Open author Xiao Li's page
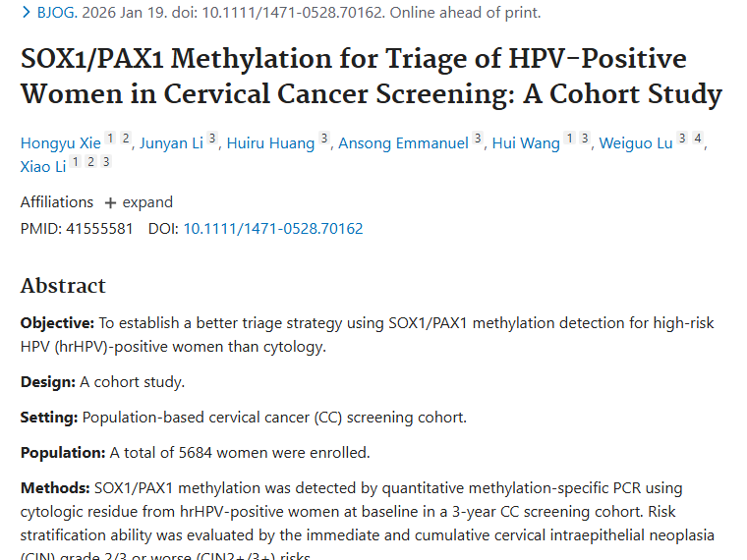Viewport: 747px width, 560px height. pos(43,167)
